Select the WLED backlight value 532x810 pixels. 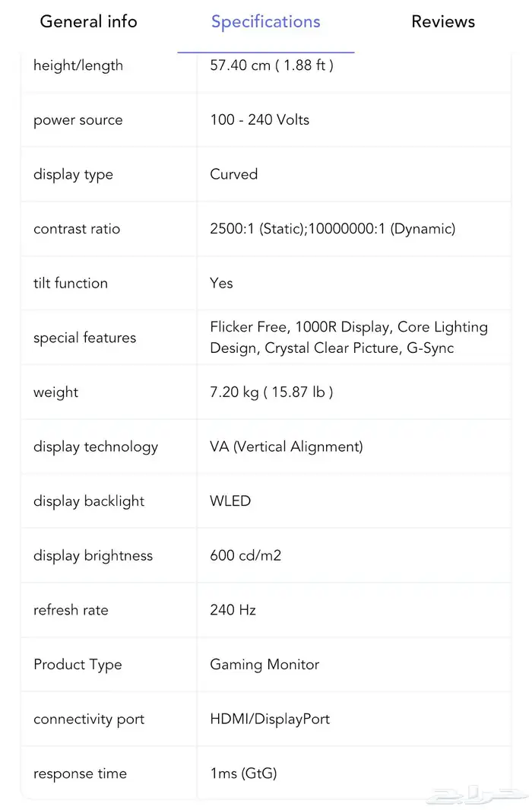(x=230, y=501)
